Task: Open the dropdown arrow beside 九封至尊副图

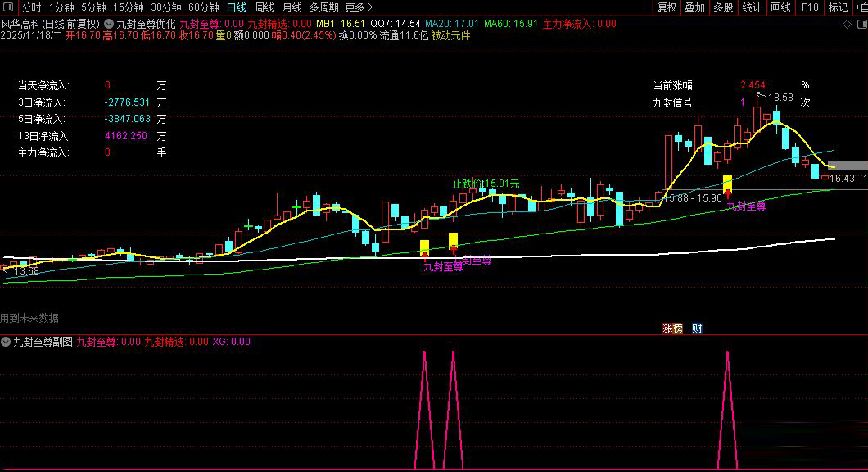Action: [6, 342]
